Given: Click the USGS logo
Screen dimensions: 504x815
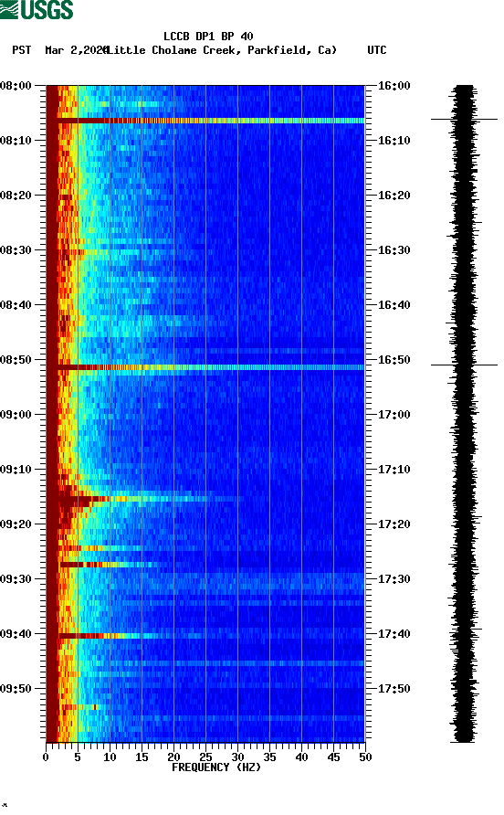Looking at the screenshot, I should (x=37, y=9).
